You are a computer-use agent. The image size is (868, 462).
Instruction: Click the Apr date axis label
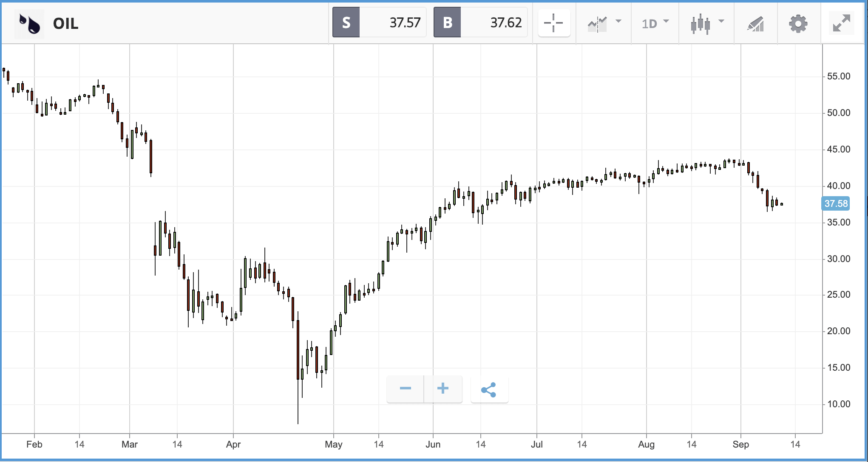(233, 445)
